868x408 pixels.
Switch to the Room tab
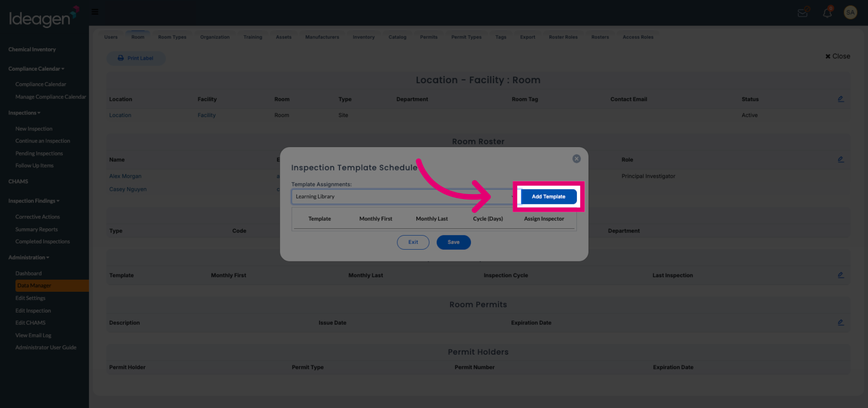coord(138,37)
